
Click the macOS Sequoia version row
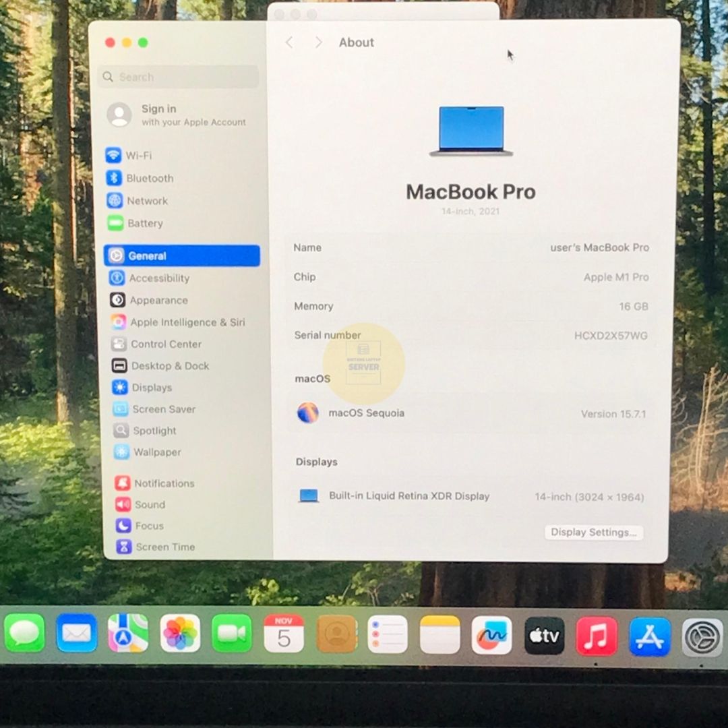pyautogui.click(x=471, y=413)
